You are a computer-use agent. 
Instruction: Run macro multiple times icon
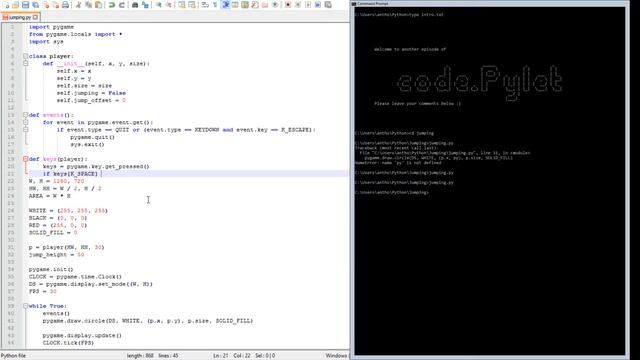[x=318, y=5]
